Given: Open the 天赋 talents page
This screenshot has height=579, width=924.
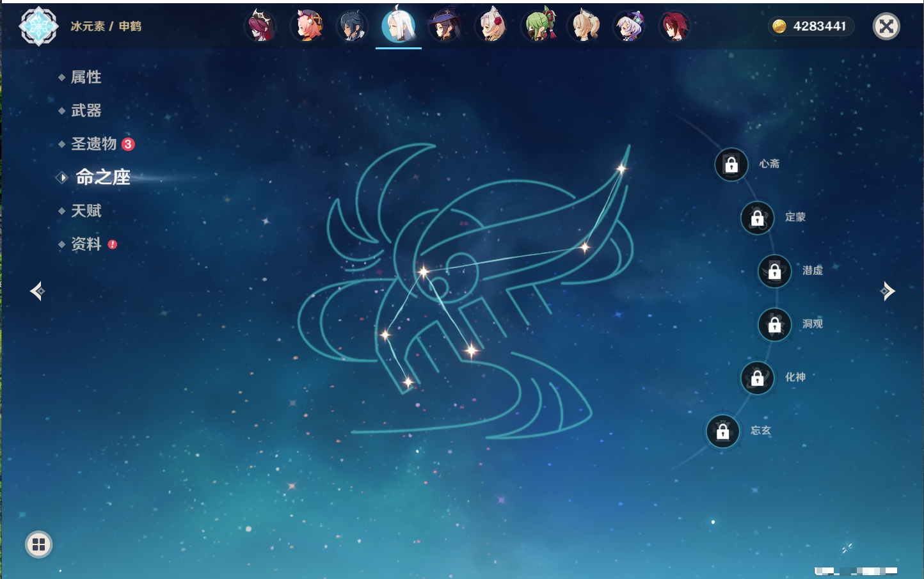Looking at the screenshot, I should click(86, 210).
